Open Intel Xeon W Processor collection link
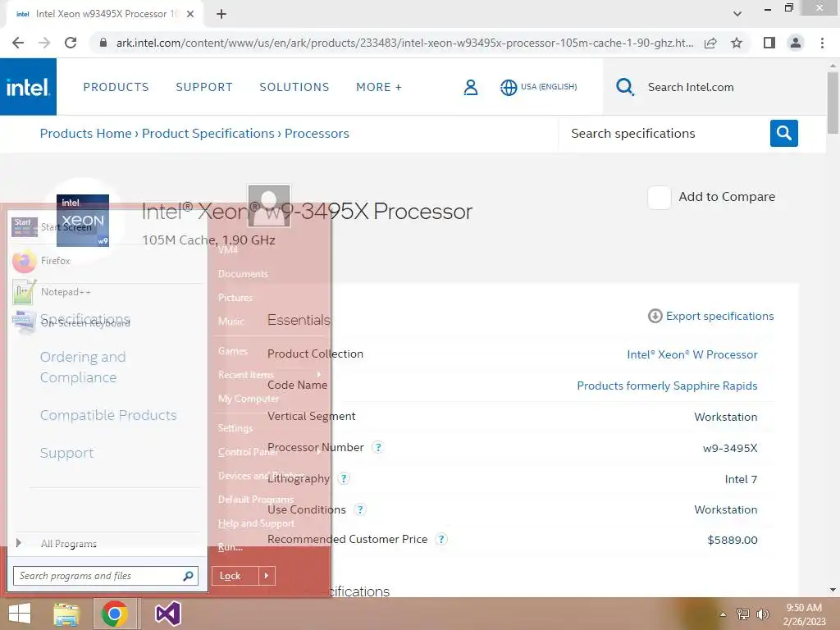Screen dimensions: 840x630 click(692, 354)
